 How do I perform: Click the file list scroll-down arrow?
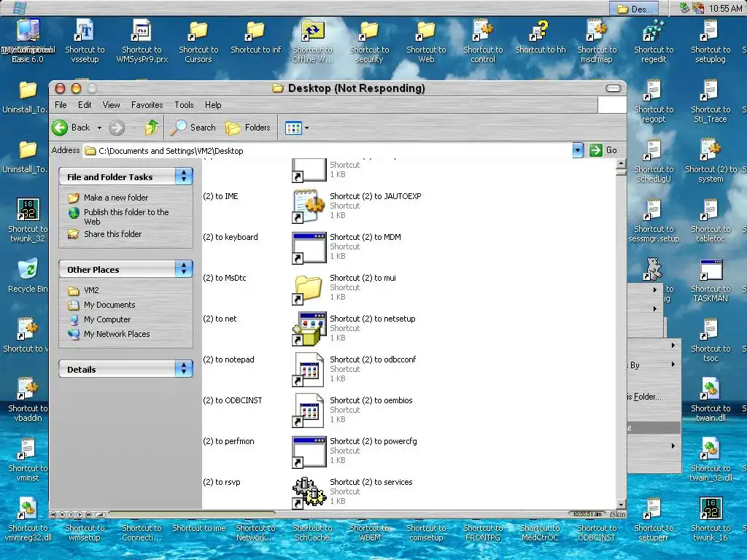pyautogui.click(x=621, y=505)
